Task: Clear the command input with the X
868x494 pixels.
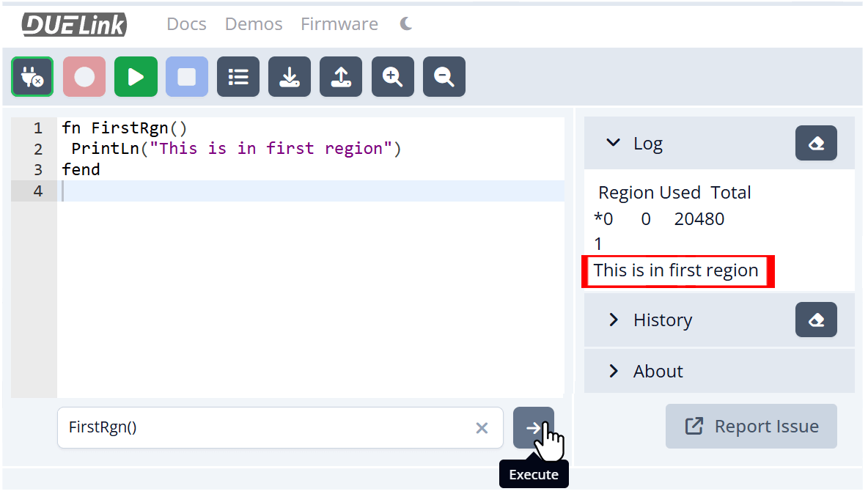Action: [x=482, y=427]
